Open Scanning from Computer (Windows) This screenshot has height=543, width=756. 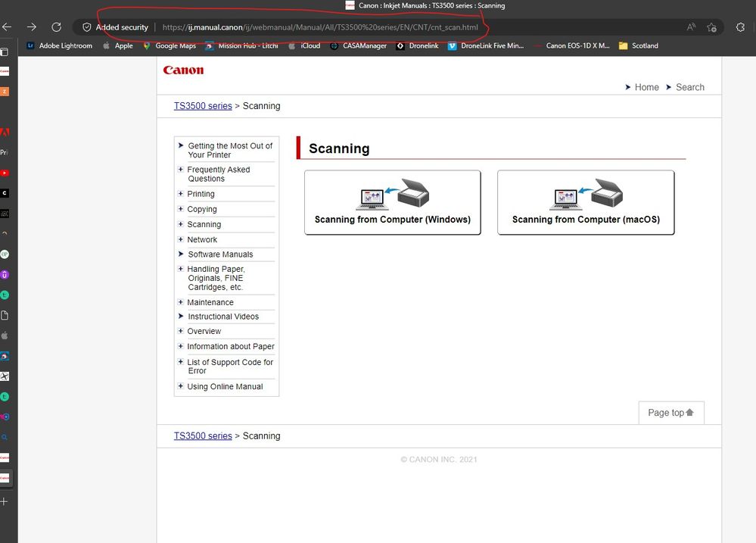point(392,202)
